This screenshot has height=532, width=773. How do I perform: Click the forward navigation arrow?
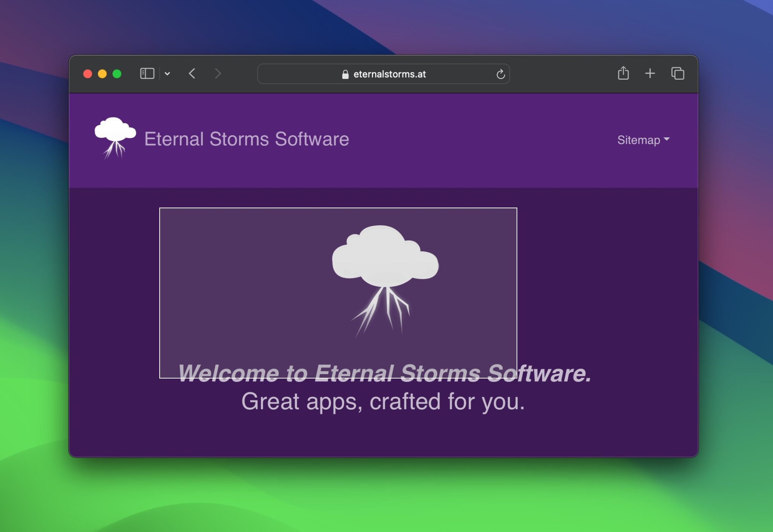(x=218, y=74)
